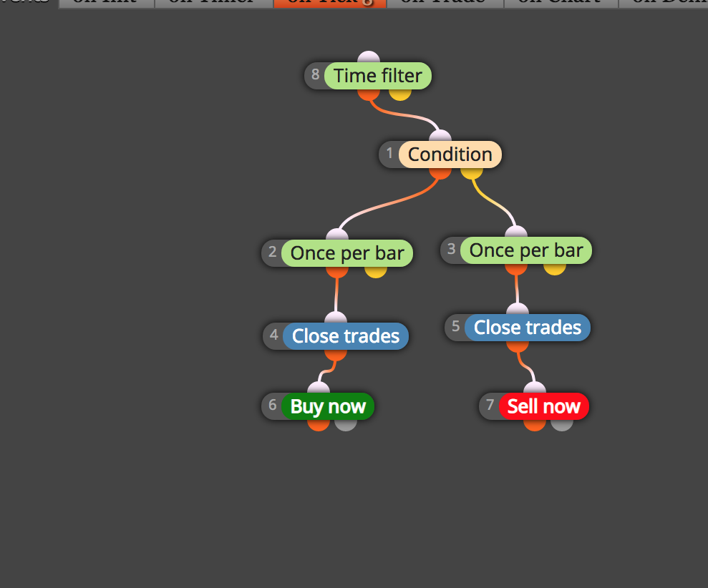Select Once per bar block number 2
The height and width of the screenshot is (588, 708).
pos(346,253)
